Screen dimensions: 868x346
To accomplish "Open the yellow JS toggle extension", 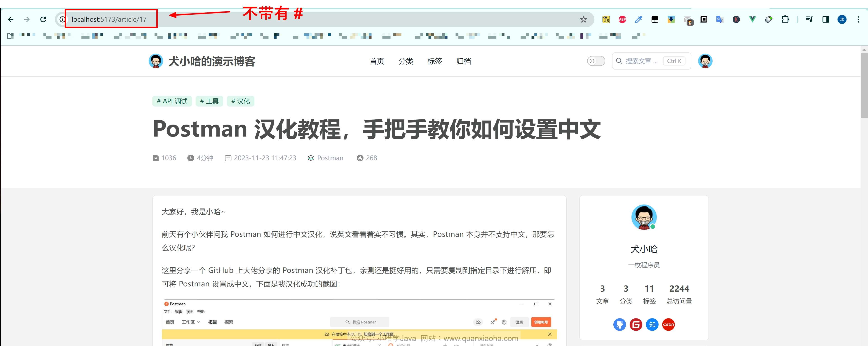I will [606, 19].
